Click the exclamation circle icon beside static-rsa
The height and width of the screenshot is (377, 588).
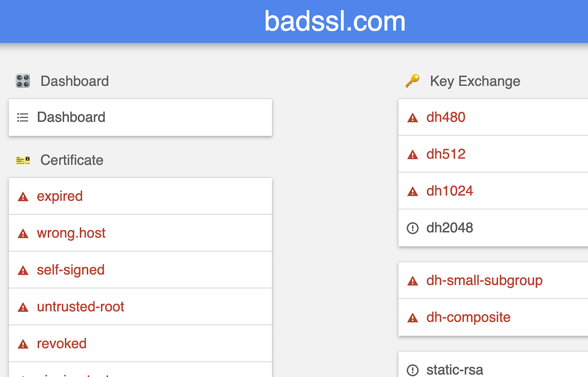(413, 370)
